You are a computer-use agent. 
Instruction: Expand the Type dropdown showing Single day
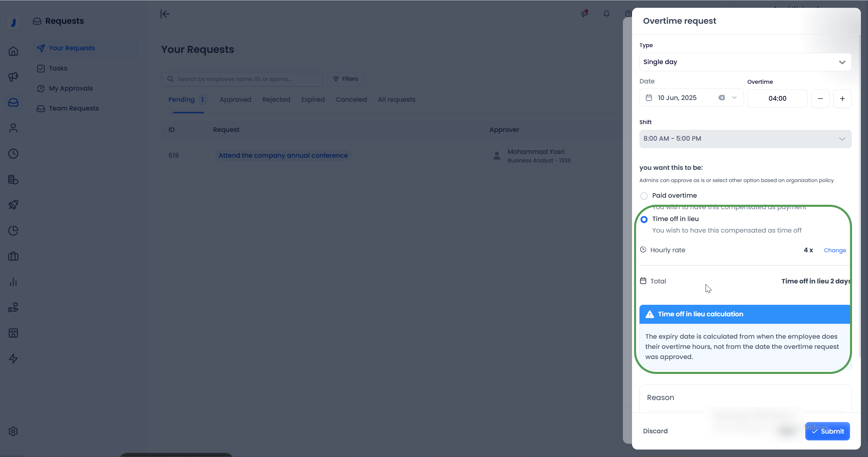(745, 62)
